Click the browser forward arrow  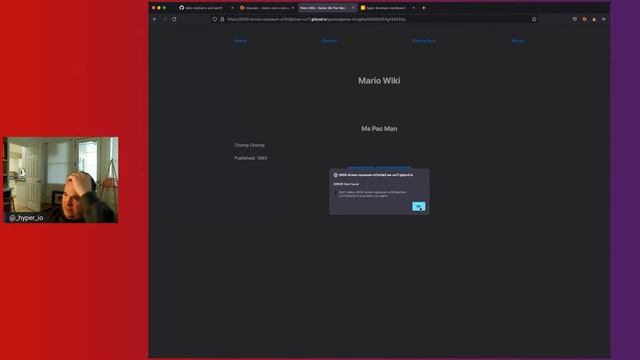tap(165, 19)
